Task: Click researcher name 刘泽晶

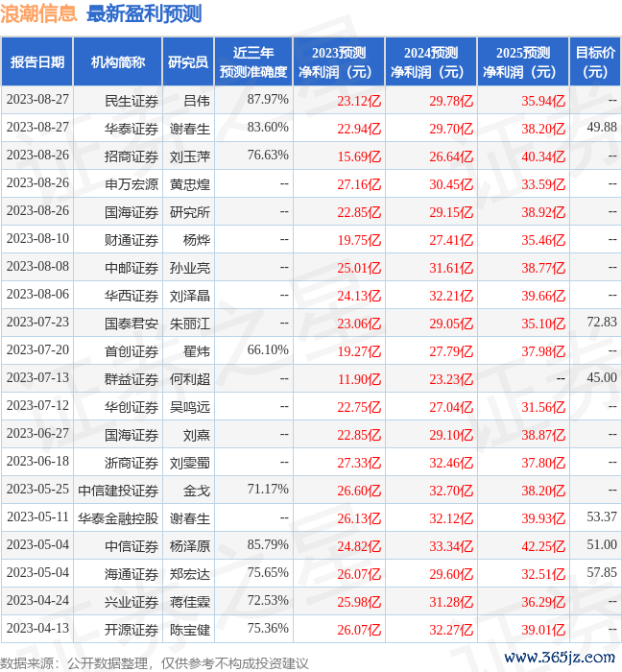Action: tap(190, 296)
